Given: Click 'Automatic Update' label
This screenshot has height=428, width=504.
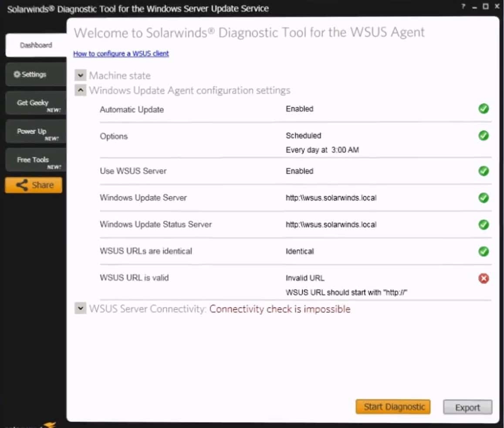Looking at the screenshot, I should tap(132, 110).
